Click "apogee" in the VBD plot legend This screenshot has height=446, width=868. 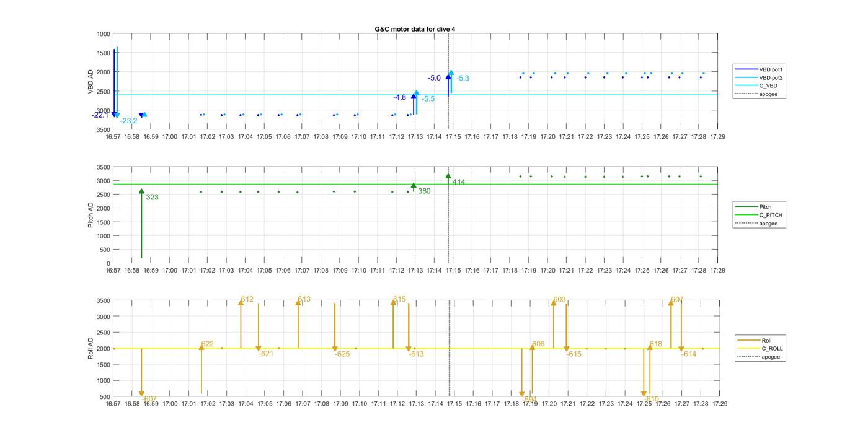756,94
